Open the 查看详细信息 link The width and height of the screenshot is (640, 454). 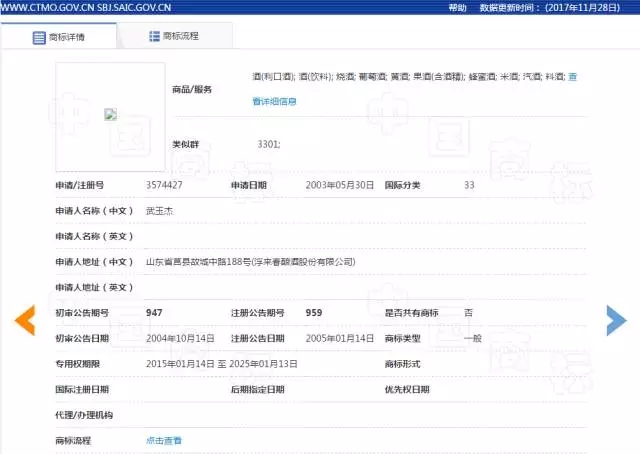pyautogui.click(x=274, y=101)
